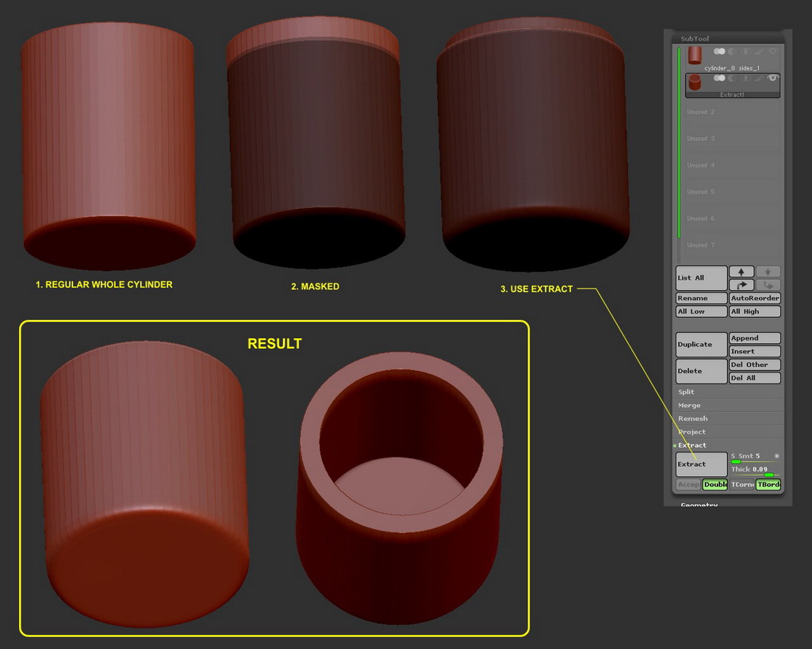Screen dimensions: 812x649
Task: Show the cylinder_8 sides_1 subtool with eye icon
Action: 773,52
